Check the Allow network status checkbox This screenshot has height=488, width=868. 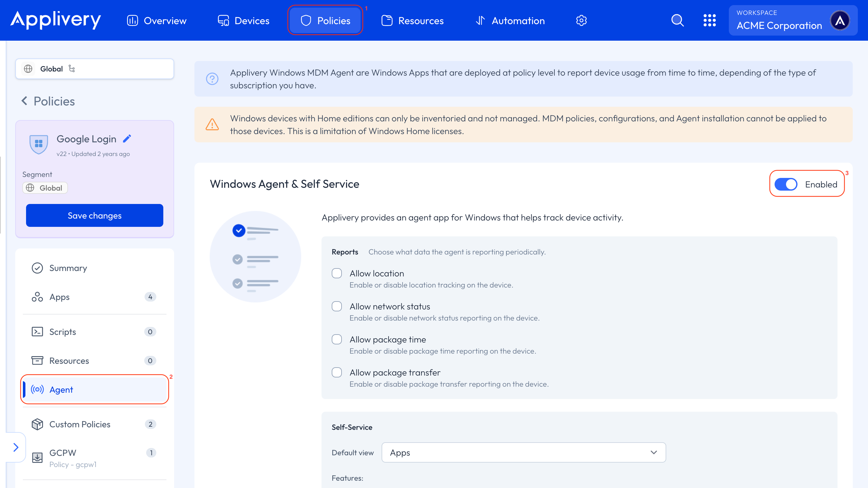(336, 306)
